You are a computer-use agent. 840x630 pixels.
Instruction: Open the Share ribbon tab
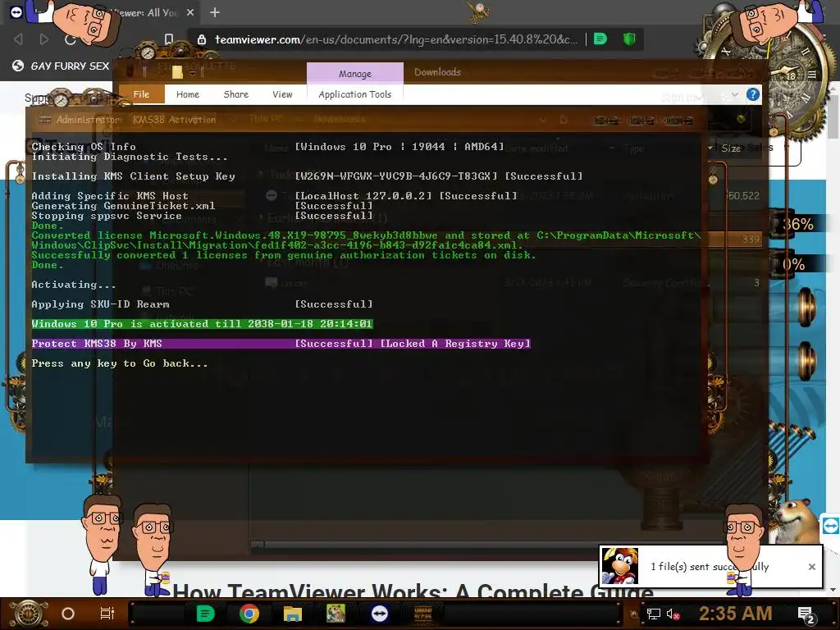[x=235, y=94]
